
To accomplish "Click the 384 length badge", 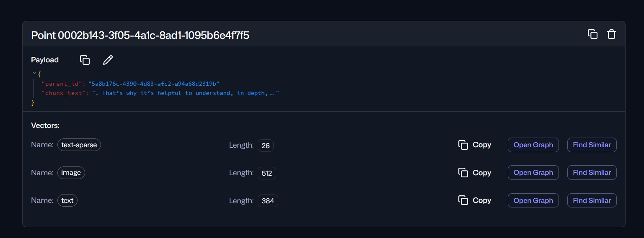I will point(268,201).
